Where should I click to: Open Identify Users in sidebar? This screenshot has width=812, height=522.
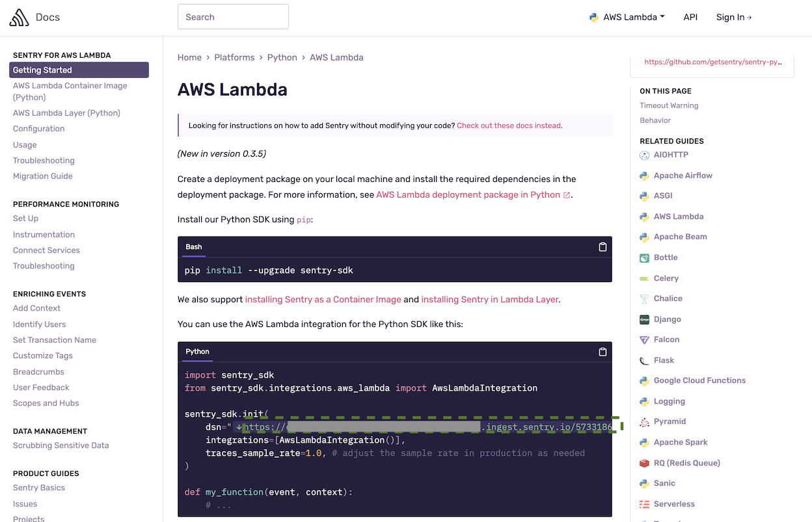[x=39, y=324]
